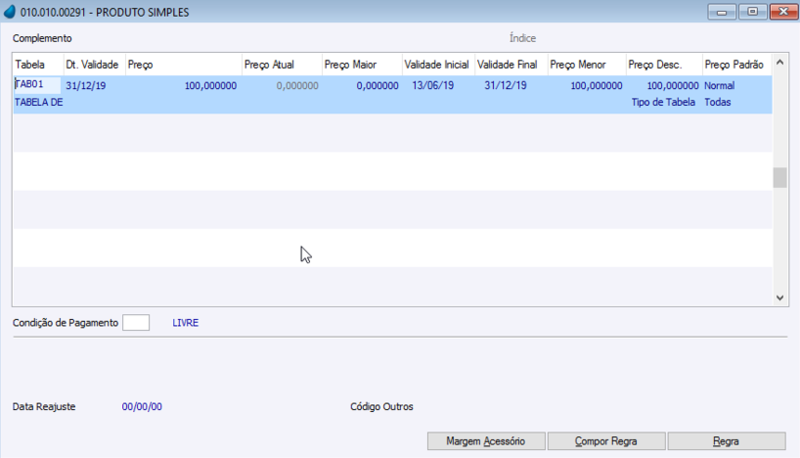Screen dimensions: 800x458
Task: Click the Código Outros label
Action: pyautogui.click(x=382, y=406)
